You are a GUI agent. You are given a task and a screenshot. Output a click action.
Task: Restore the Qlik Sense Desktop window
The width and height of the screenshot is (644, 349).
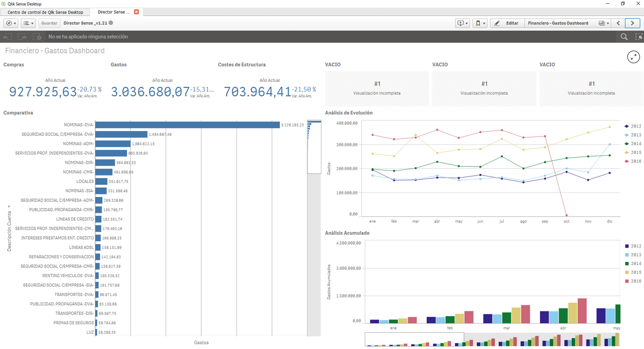pos(623,4)
